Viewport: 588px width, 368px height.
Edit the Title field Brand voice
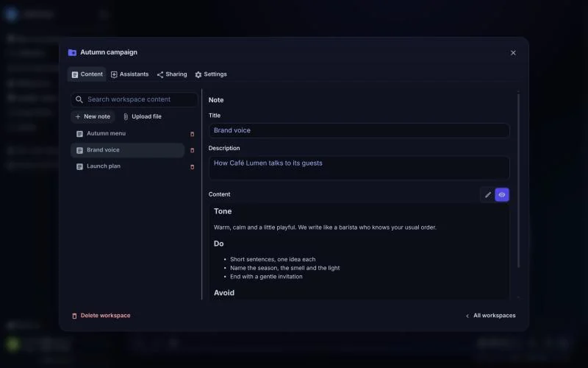(359, 131)
